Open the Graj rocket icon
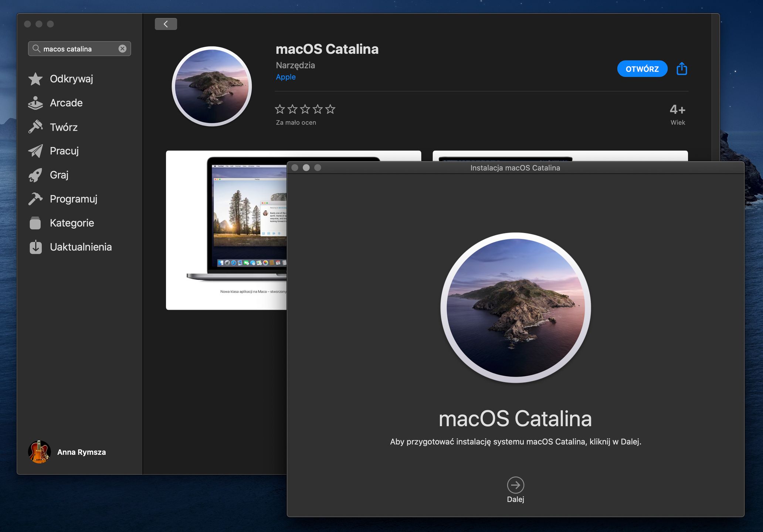 [x=35, y=175]
